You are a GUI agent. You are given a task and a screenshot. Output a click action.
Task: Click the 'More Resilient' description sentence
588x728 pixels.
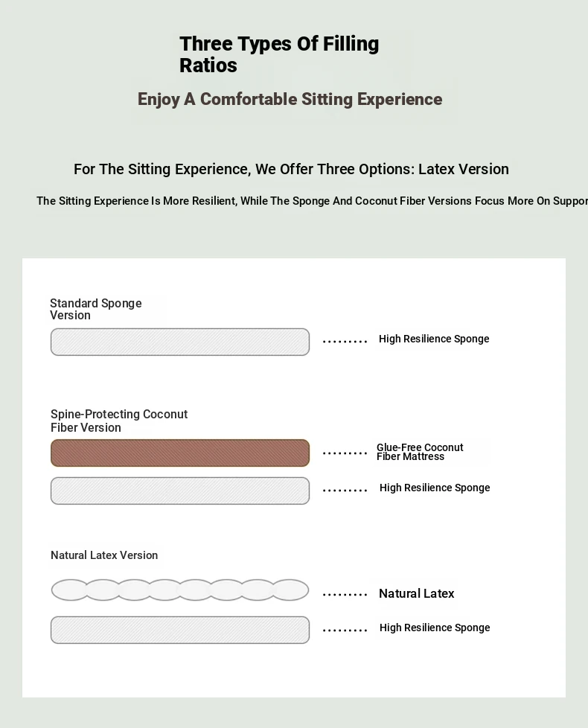(x=312, y=201)
